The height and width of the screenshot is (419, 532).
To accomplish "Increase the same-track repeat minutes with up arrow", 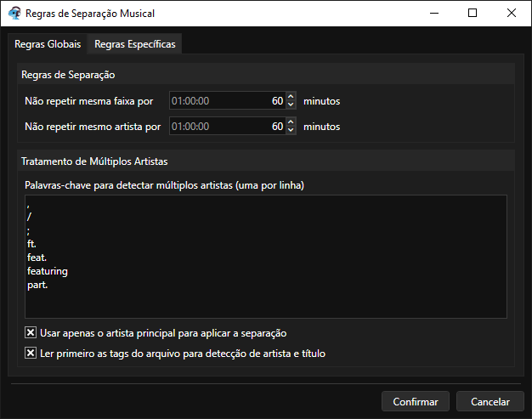I will click(x=291, y=97).
